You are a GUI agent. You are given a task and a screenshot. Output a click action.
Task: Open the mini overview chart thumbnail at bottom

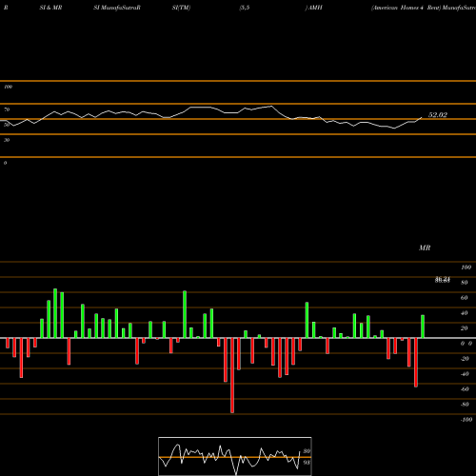pos(235,456)
